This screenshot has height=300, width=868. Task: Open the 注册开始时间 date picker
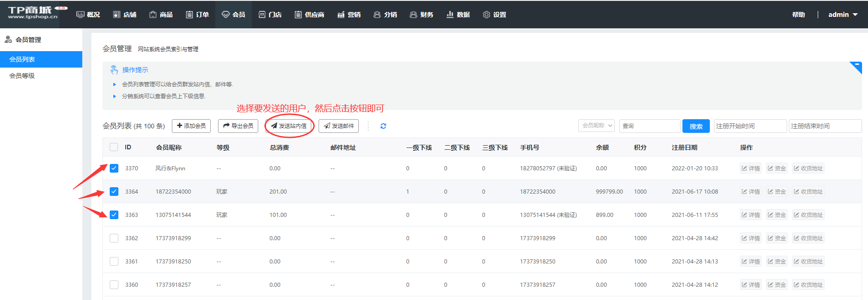[x=750, y=126]
